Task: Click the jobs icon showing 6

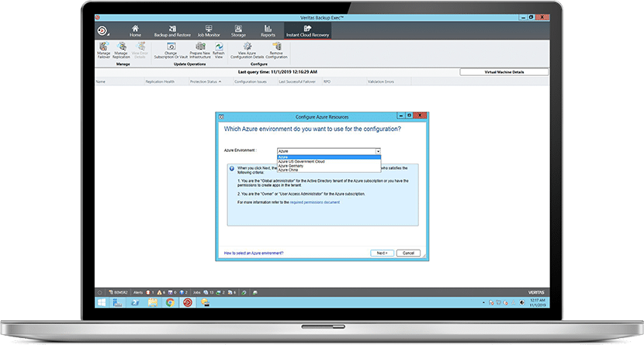Action: [230, 292]
